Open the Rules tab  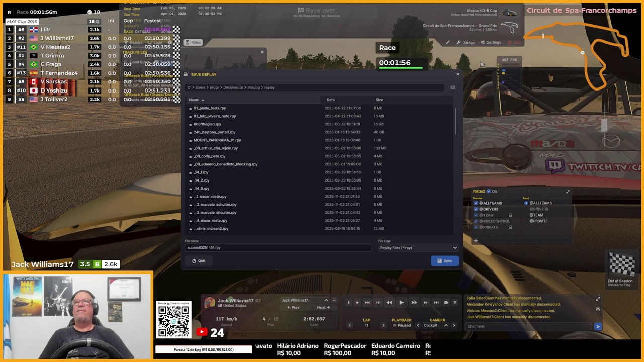click(x=193, y=42)
